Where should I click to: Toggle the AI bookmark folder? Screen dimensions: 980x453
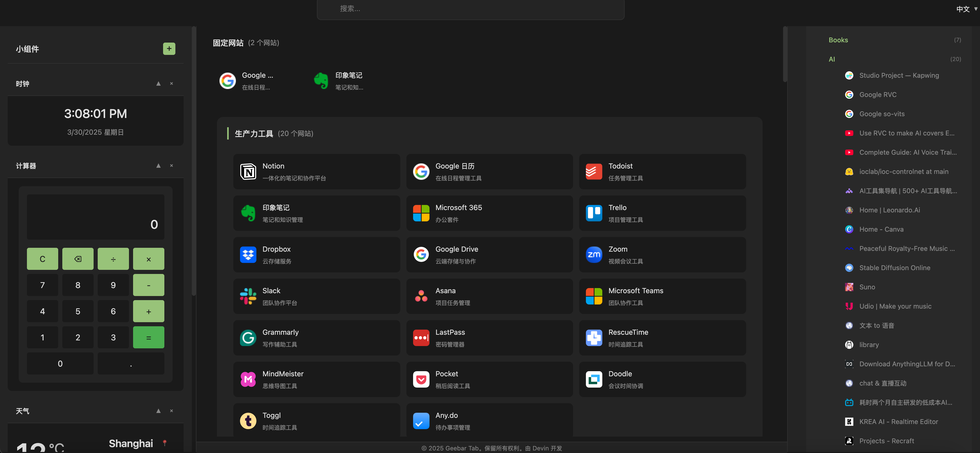point(832,59)
